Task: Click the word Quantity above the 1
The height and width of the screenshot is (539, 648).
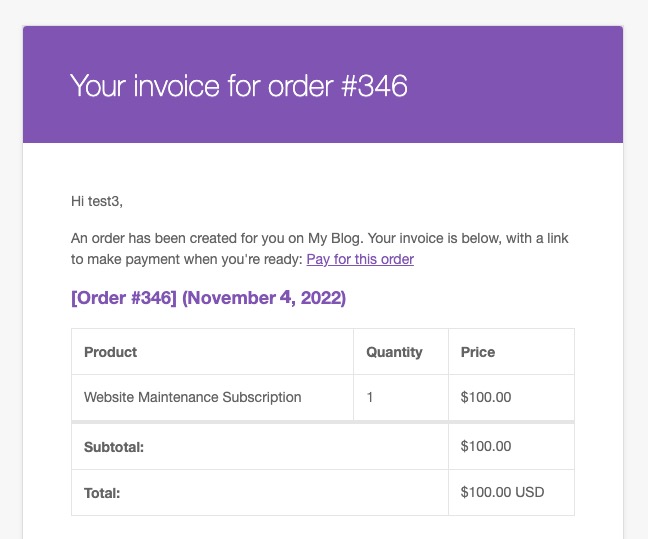Action: [x=394, y=352]
